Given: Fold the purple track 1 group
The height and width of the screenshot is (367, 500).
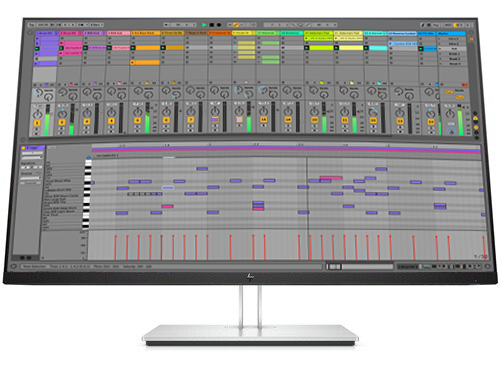Looking at the screenshot, I should pyautogui.click(x=56, y=33).
